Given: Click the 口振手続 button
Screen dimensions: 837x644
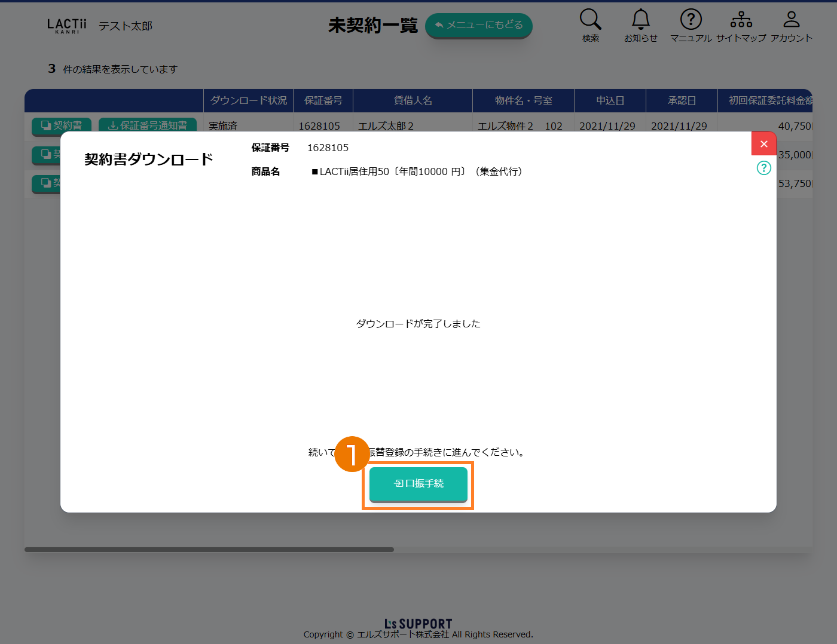Looking at the screenshot, I should [418, 484].
